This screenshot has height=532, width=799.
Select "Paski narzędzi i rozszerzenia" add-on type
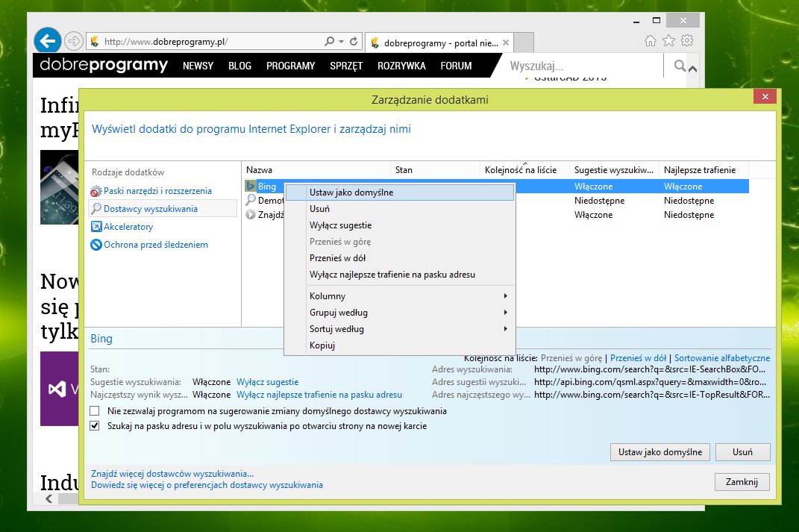pos(157,190)
